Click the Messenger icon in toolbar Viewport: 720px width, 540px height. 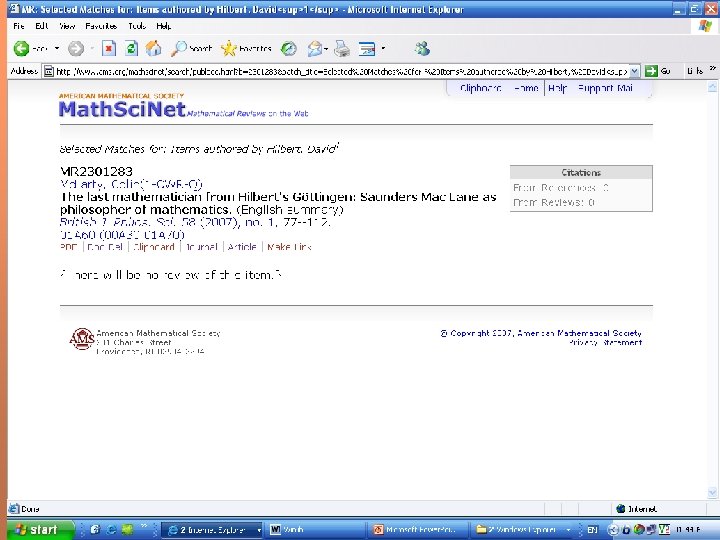pos(422,48)
